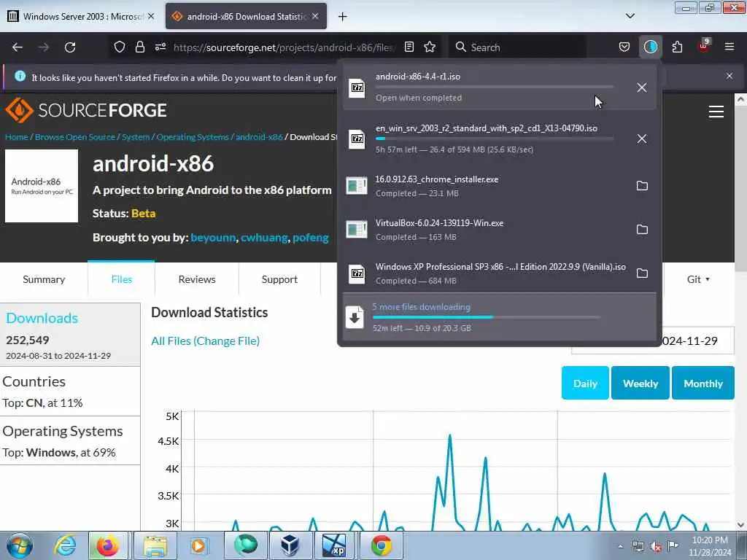Open the Git dropdown menu
Image resolution: width=747 pixels, height=560 pixels.
click(x=698, y=279)
